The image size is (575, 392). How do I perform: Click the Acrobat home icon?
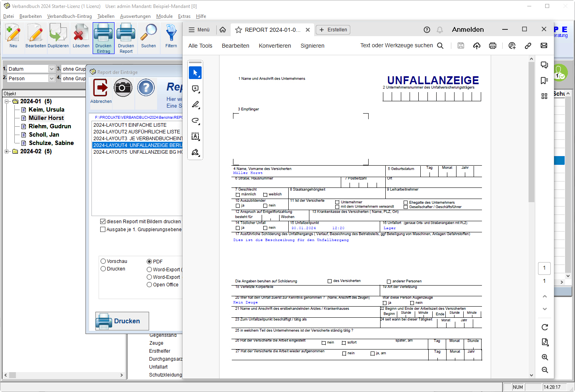click(x=223, y=30)
